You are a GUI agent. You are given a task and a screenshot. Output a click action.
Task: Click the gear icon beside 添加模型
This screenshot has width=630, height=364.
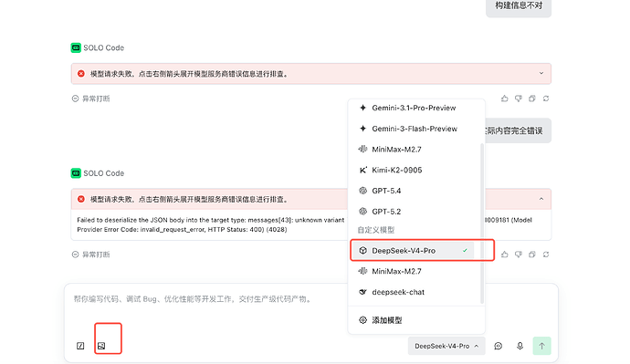click(x=362, y=320)
